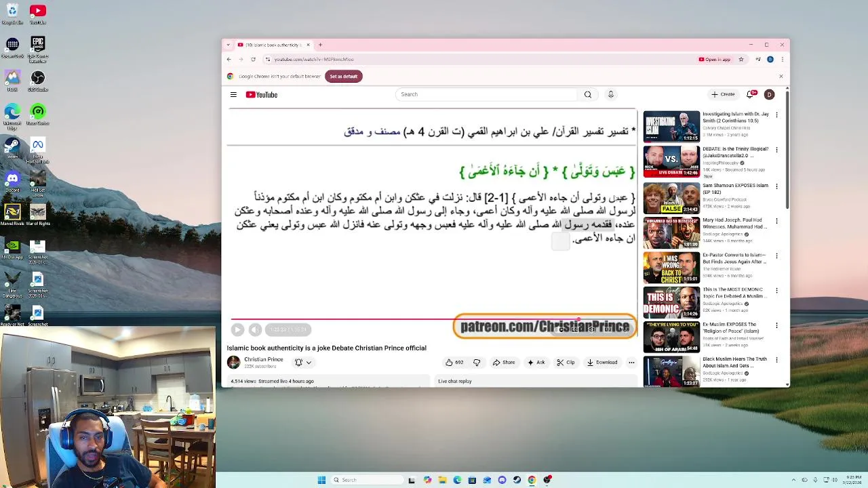Open more actions three-dot menu under video
This screenshot has width=868, height=488.
pyautogui.click(x=631, y=363)
